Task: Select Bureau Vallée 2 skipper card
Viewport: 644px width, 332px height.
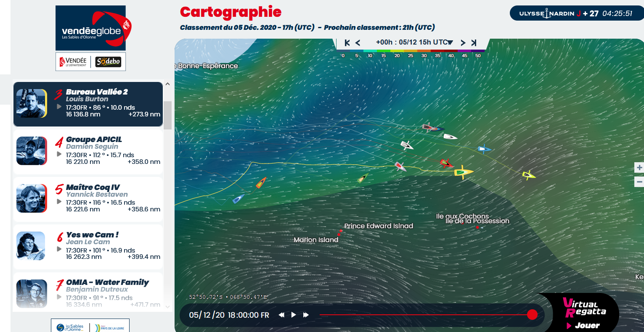Action: pos(88,104)
